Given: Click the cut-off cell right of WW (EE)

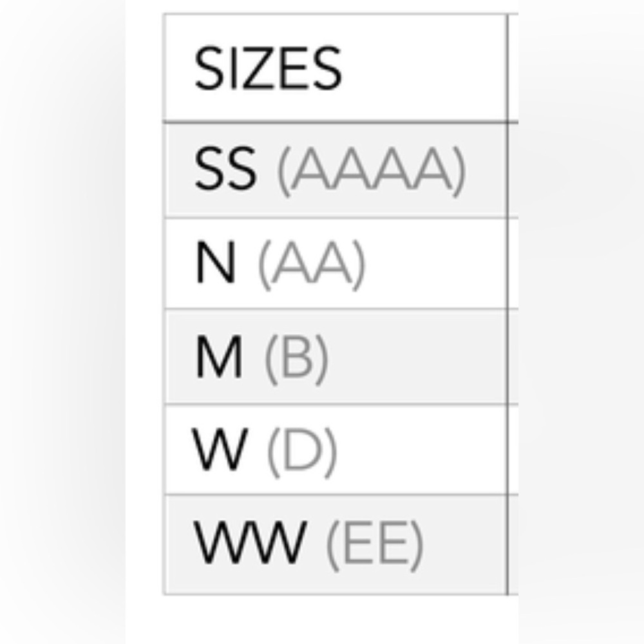Looking at the screenshot, I should pyautogui.click(x=513, y=544).
